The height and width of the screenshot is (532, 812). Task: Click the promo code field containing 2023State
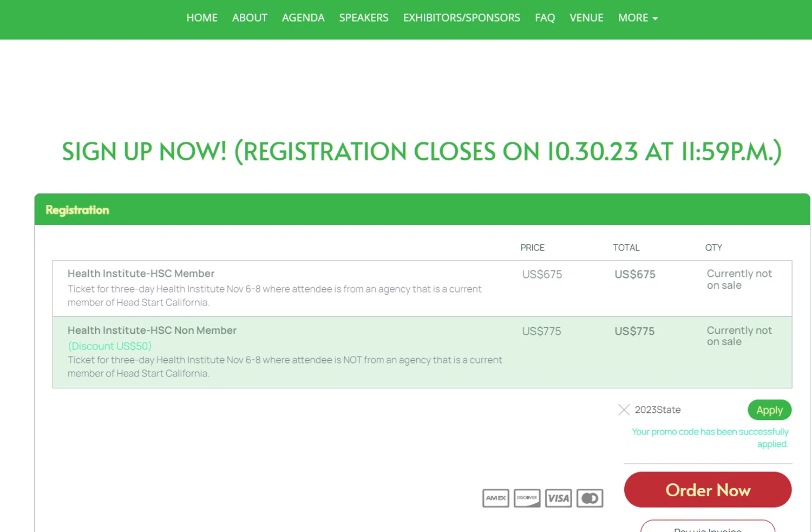point(686,410)
